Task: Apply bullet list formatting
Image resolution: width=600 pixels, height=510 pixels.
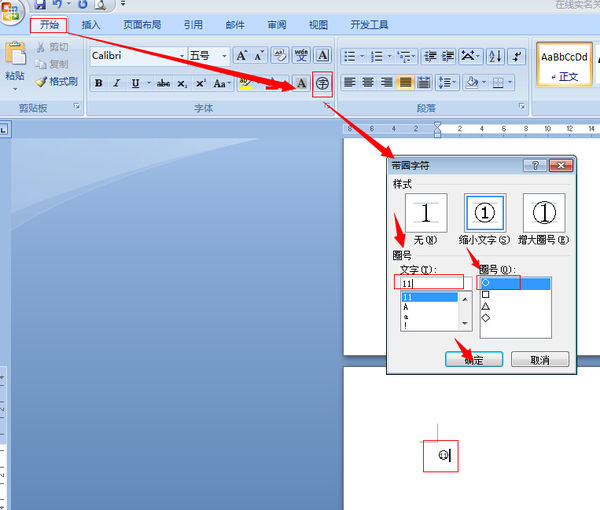Action: pos(352,57)
